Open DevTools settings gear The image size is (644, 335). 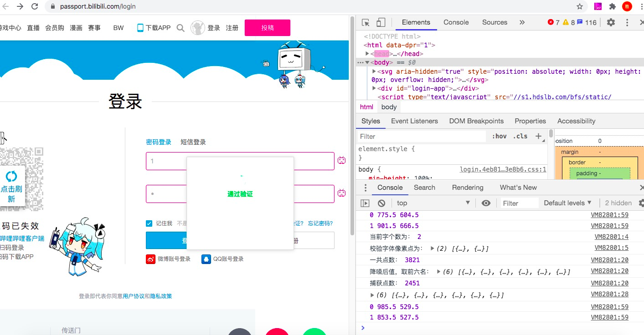tap(611, 22)
